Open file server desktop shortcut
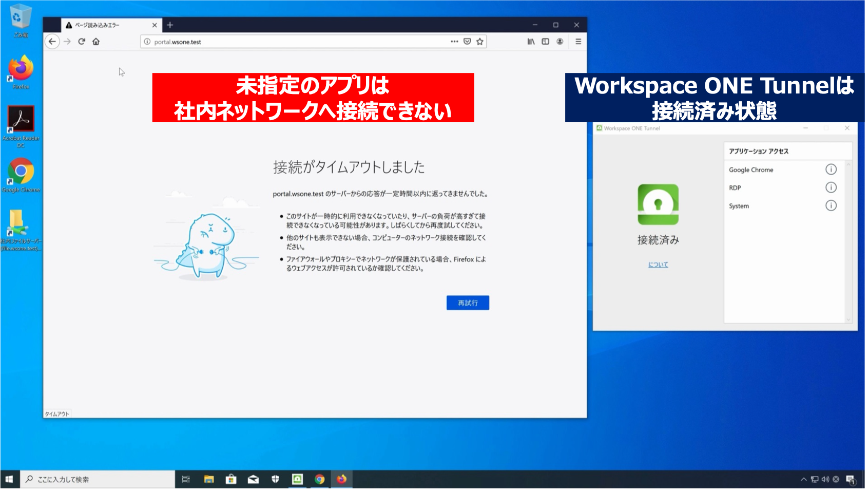Image resolution: width=868 pixels, height=489 pixels. 21,230
